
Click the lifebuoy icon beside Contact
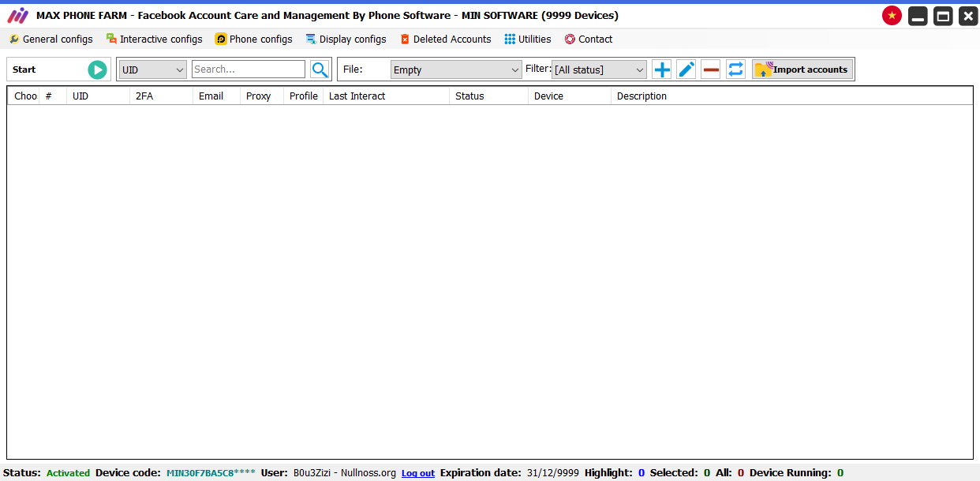pos(570,39)
